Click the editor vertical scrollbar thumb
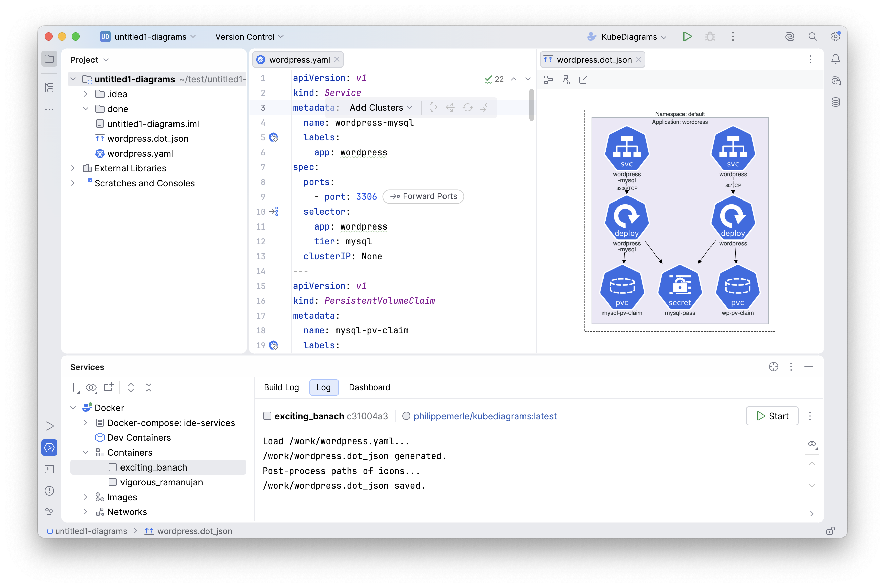Viewport: 885px width, 588px height. click(x=531, y=105)
